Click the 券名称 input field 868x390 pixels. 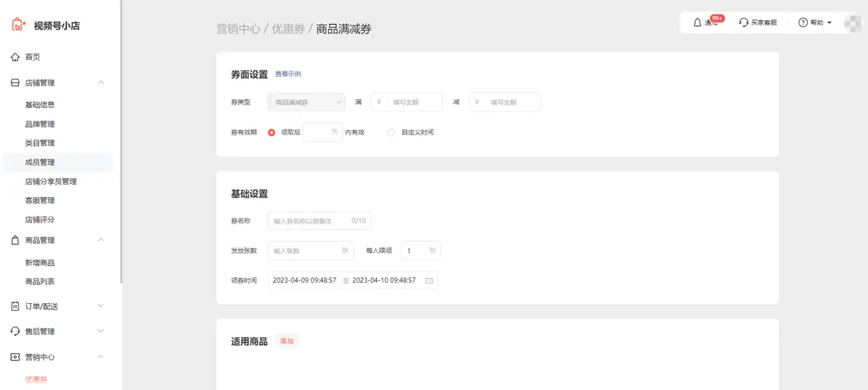[319, 221]
